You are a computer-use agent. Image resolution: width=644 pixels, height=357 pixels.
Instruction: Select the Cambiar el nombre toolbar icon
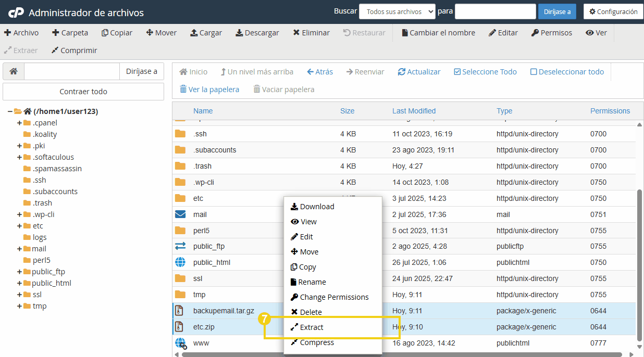439,32
